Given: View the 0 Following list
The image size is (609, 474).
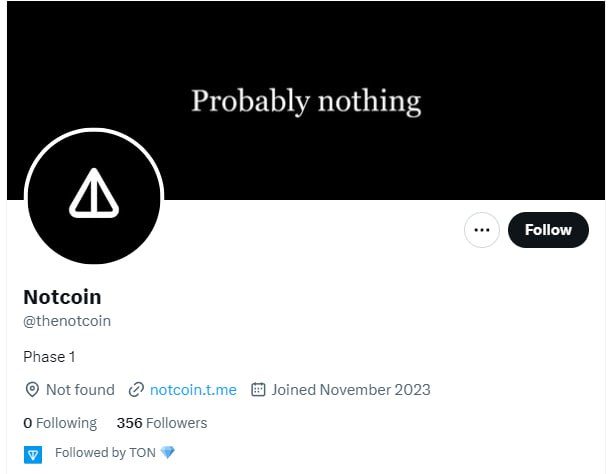Looking at the screenshot, I should point(60,423).
